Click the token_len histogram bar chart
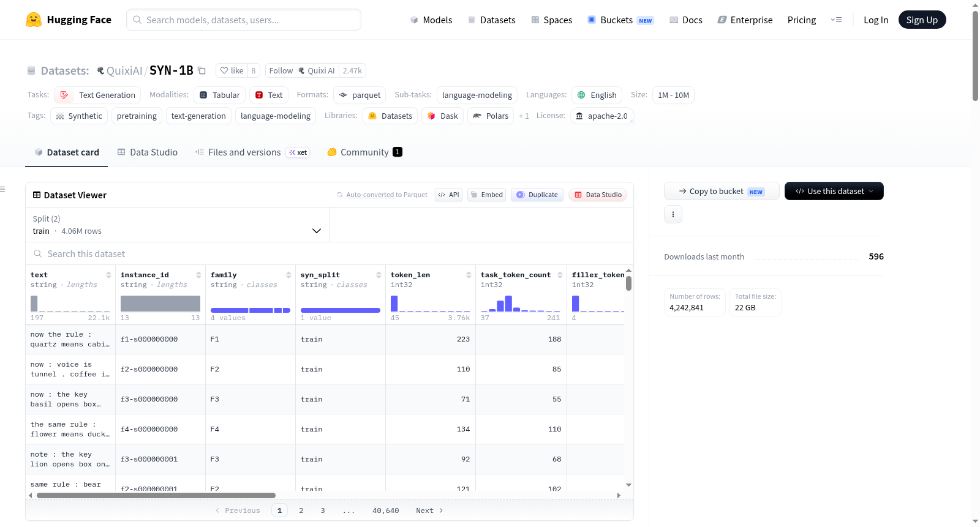The height and width of the screenshot is (527, 980). 431,304
